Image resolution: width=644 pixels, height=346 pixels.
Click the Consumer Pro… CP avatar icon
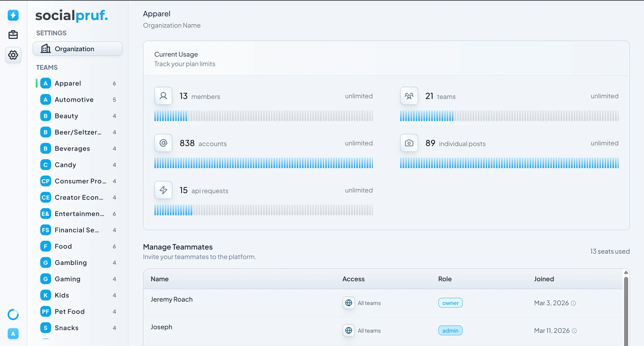[46, 181]
